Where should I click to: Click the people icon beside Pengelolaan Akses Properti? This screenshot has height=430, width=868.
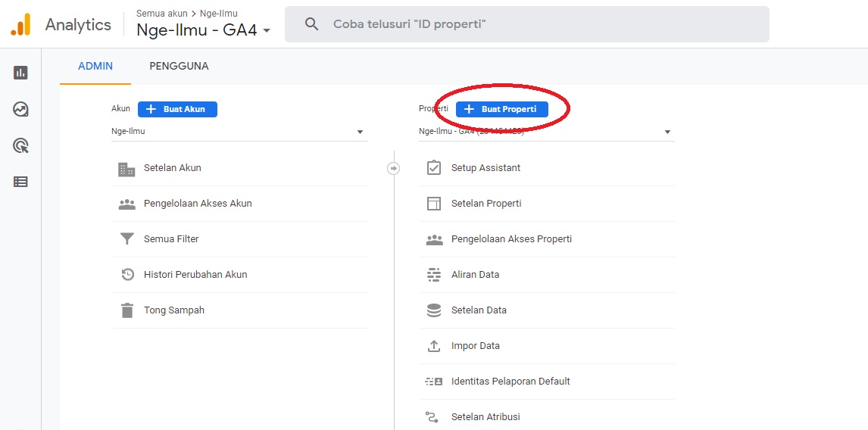(x=434, y=240)
